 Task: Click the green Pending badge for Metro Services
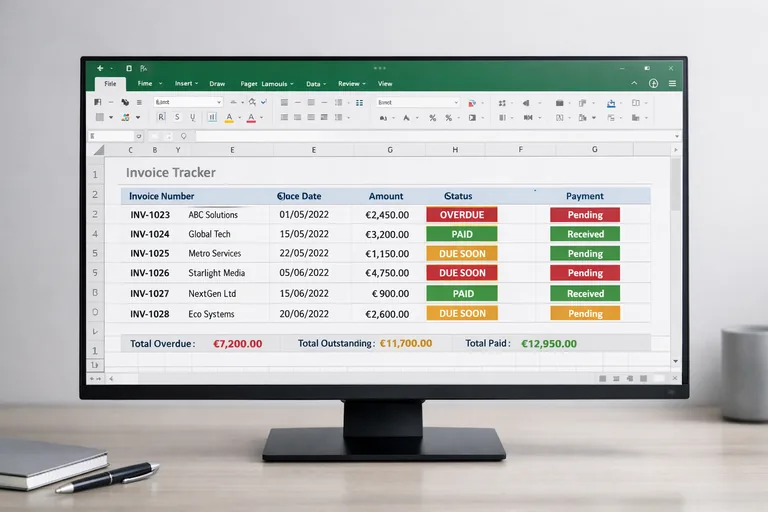(x=585, y=253)
